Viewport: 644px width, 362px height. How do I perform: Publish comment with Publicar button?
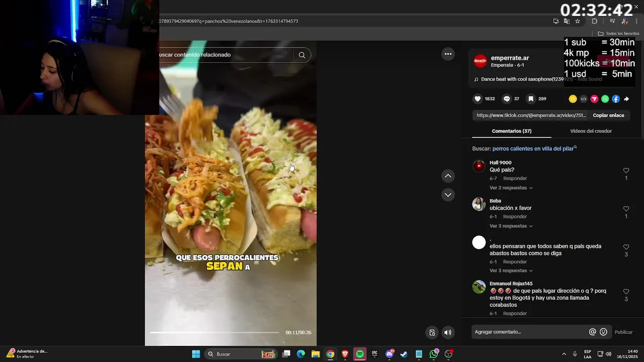[x=623, y=332]
